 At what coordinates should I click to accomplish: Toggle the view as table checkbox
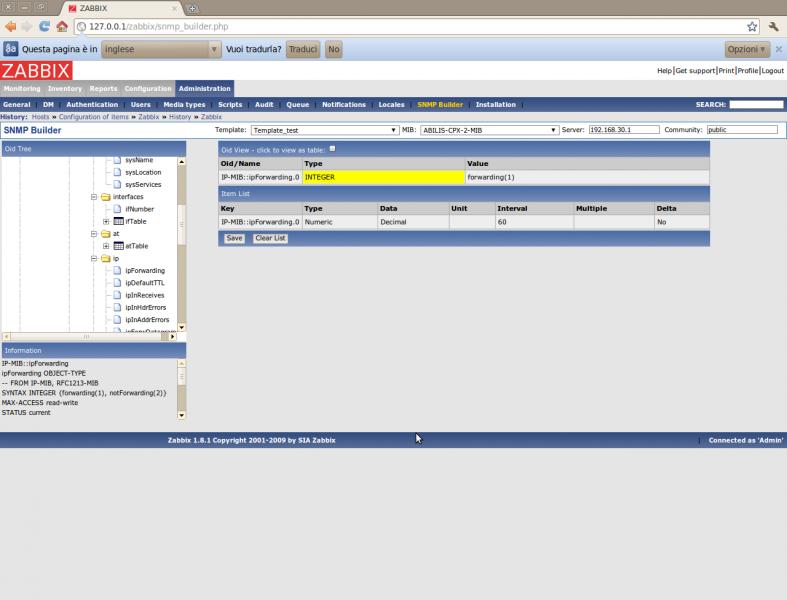pyautogui.click(x=333, y=148)
